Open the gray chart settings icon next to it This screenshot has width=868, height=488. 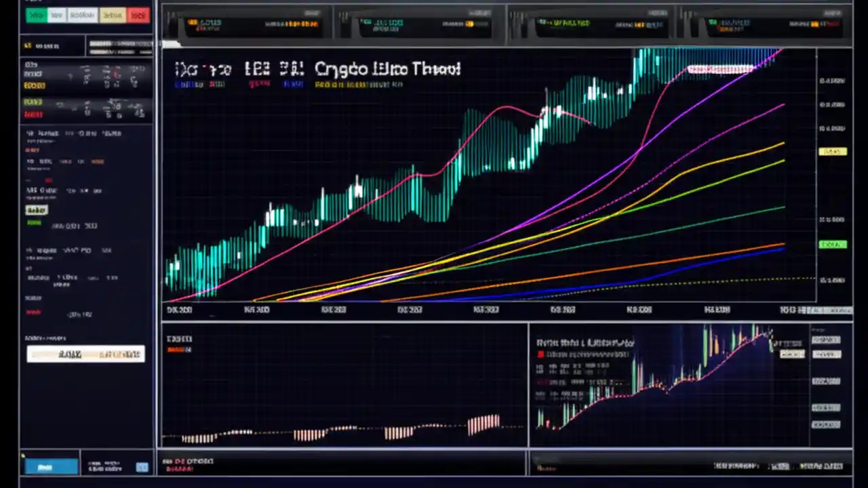tap(81, 15)
